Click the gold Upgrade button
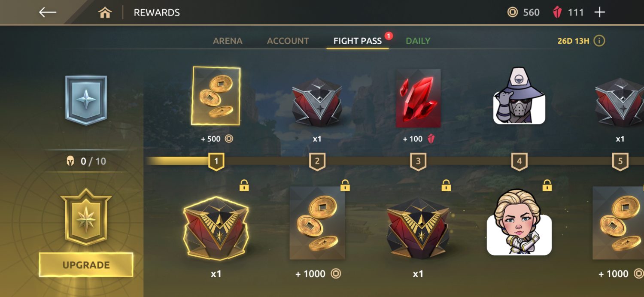The image size is (644, 297). pos(86,265)
